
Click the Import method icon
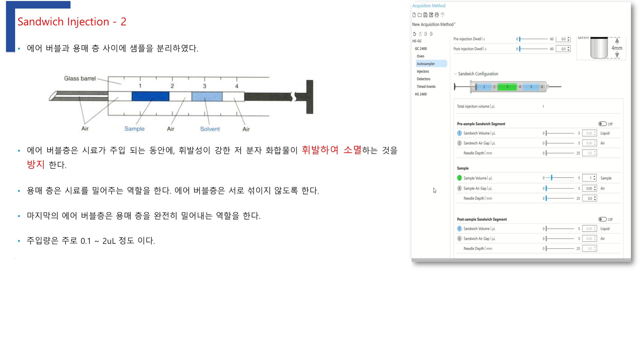point(431,34)
